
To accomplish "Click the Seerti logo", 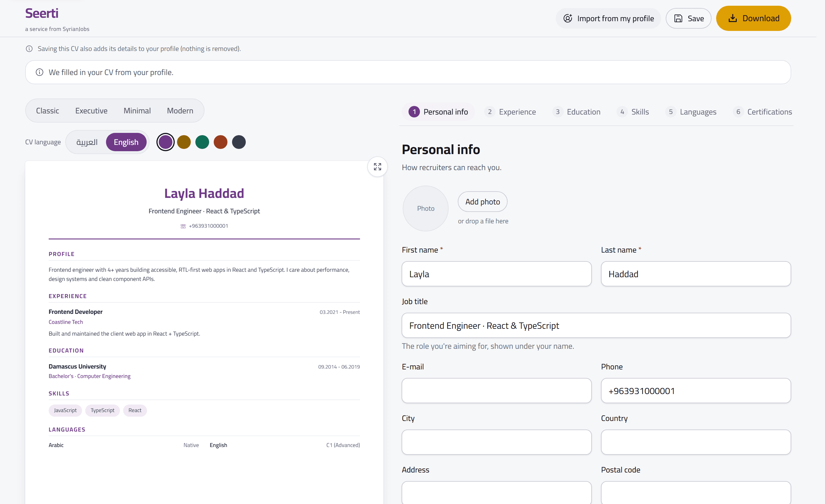I will 42,13.
